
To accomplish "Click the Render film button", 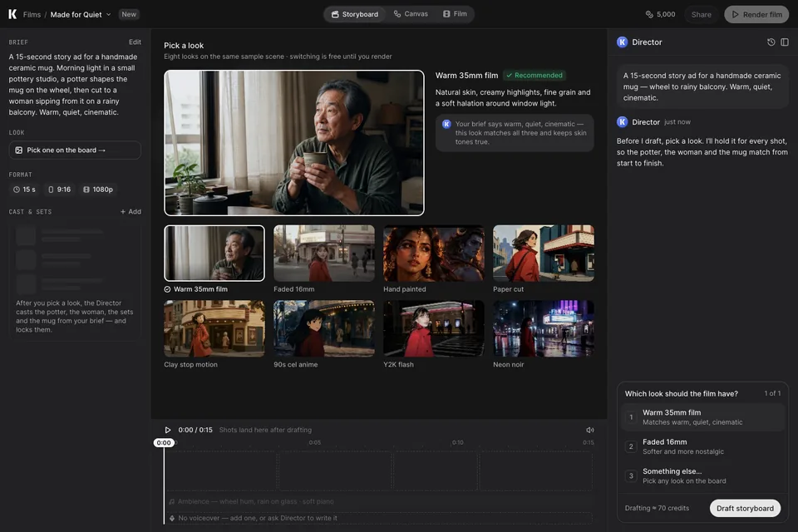I will 756,14.
